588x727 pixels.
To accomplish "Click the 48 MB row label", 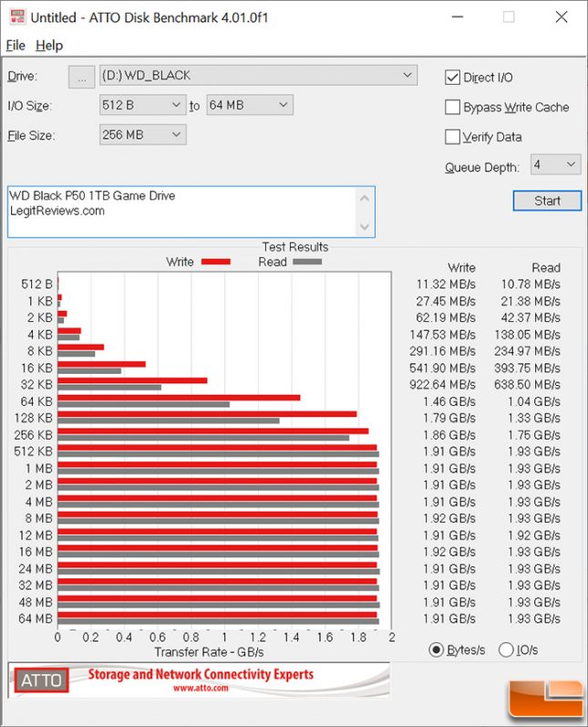I will coord(36,602).
